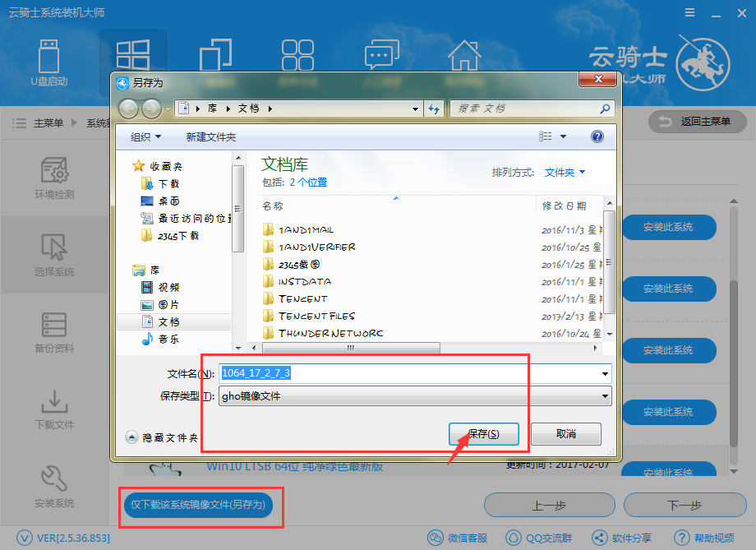Expand the recent pages arrow beside nav buttons
The height and width of the screenshot is (550, 756).
(168, 109)
